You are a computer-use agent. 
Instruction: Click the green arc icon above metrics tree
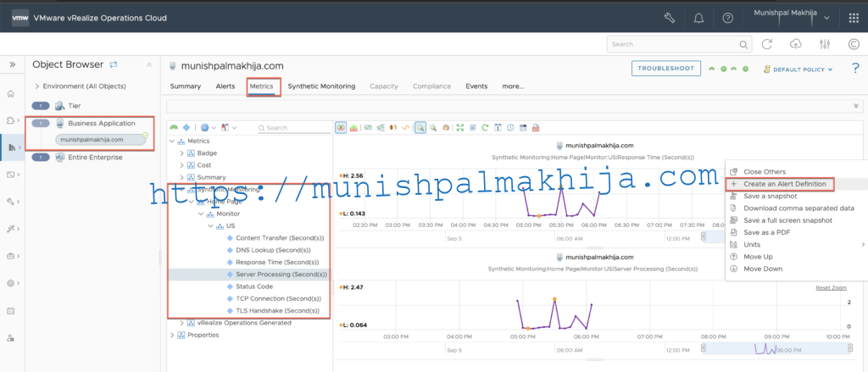tap(175, 127)
